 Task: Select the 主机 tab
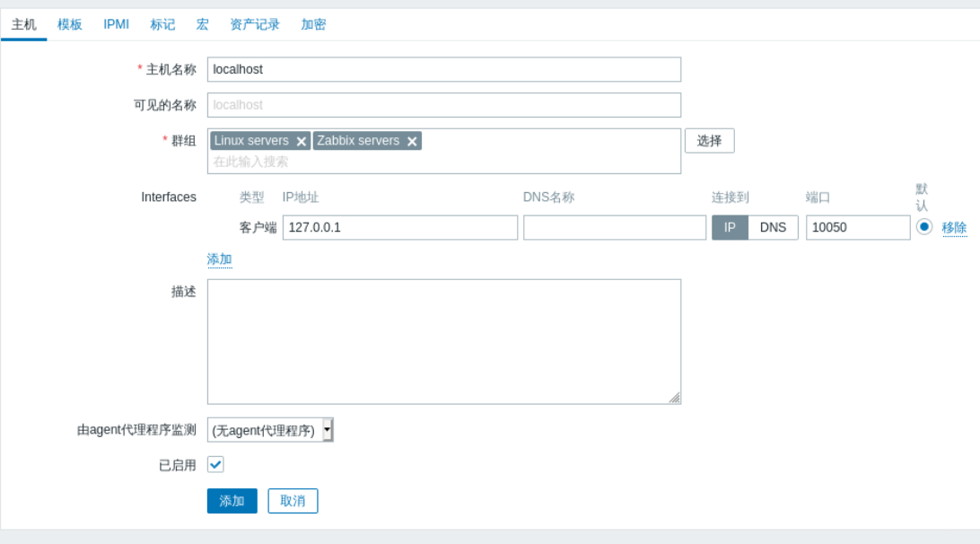[x=23, y=24]
